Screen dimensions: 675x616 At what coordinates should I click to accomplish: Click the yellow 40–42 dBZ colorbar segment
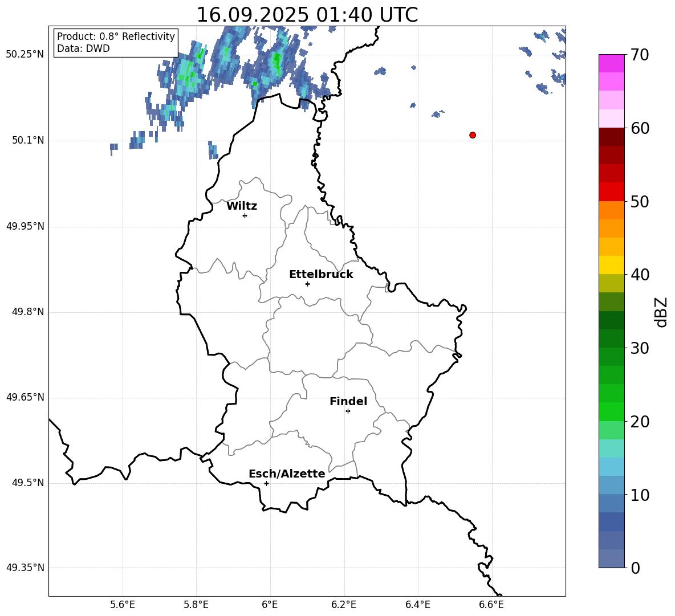[611, 265]
